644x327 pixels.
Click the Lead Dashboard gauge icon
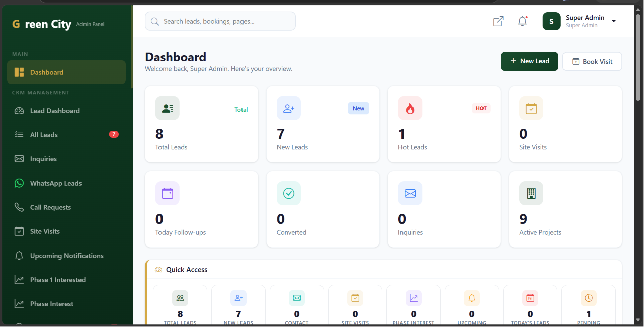pyautogui.click(x=19, y=111)
